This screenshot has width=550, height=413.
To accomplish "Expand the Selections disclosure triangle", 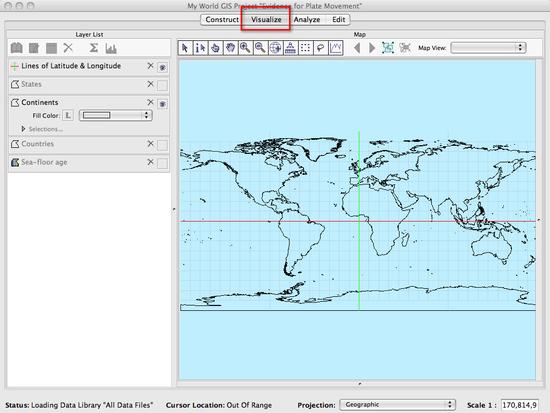I will click(23, 129).
